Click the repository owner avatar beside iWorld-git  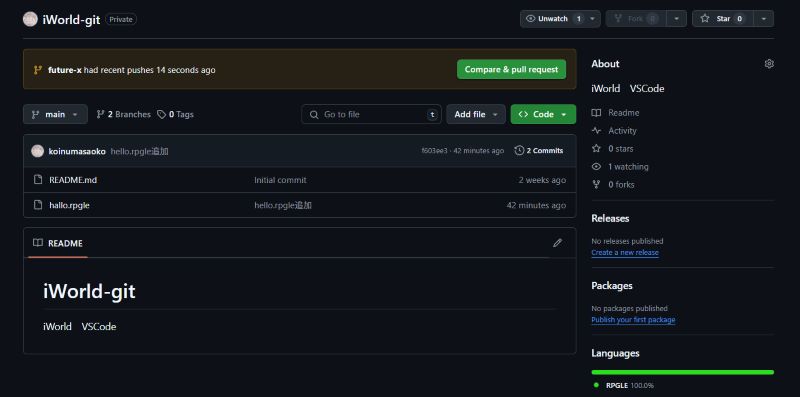(x=30, y=19)
